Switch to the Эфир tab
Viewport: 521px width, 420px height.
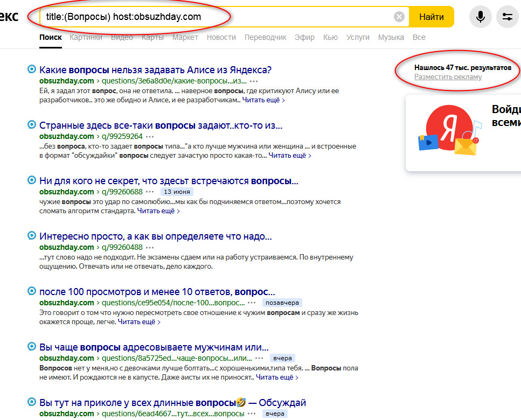tap(304, 37)
